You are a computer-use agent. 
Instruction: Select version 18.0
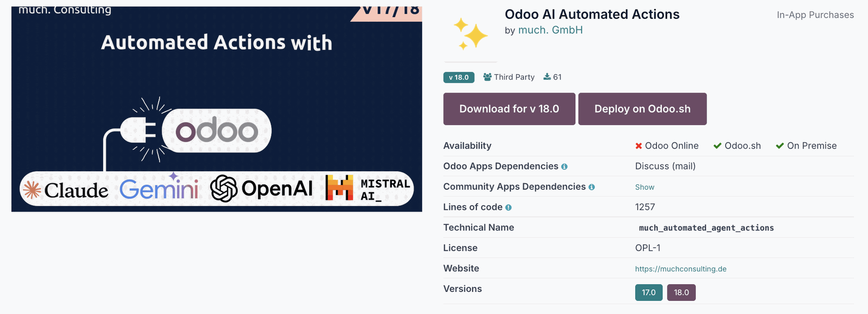click(x=681, y=292)
